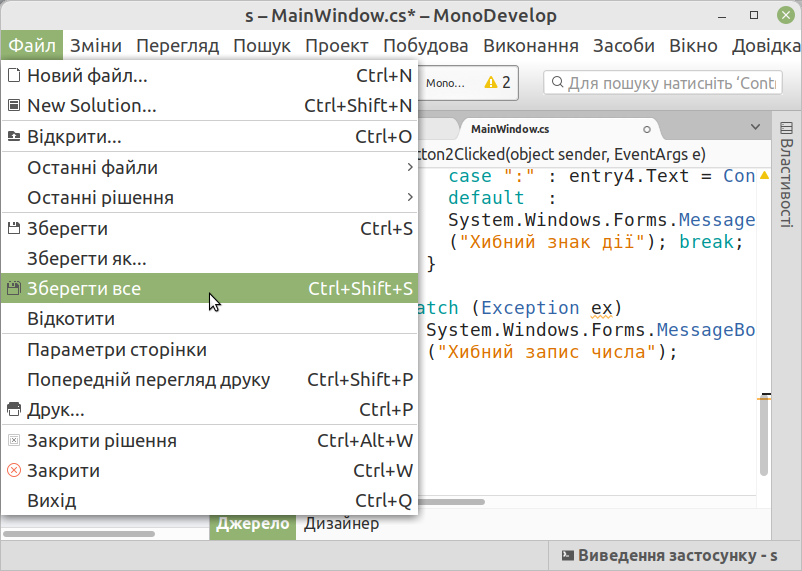Open the Засоби menu
Viewport: 802px width, 571px height.
point(623,46)
